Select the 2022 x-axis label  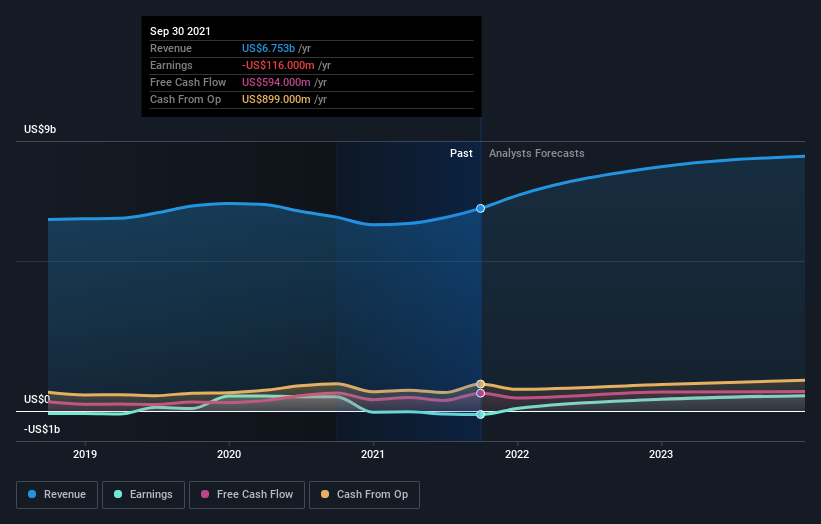pyautogui.click(x=517, y=454)
